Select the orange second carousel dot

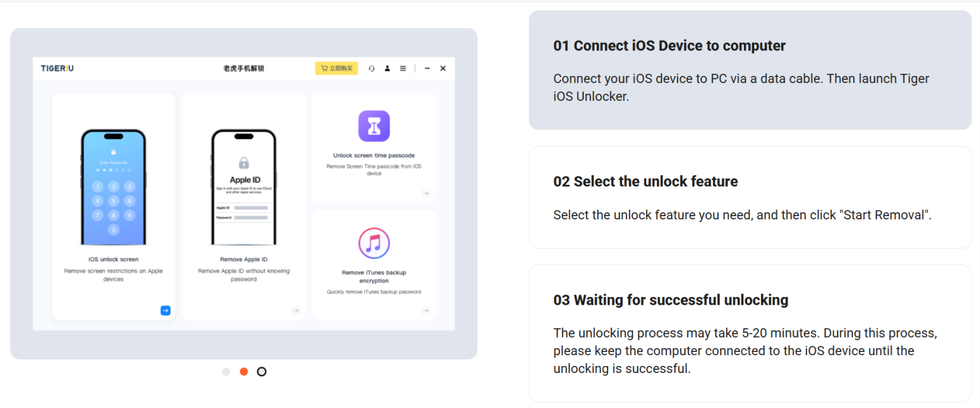244,372
